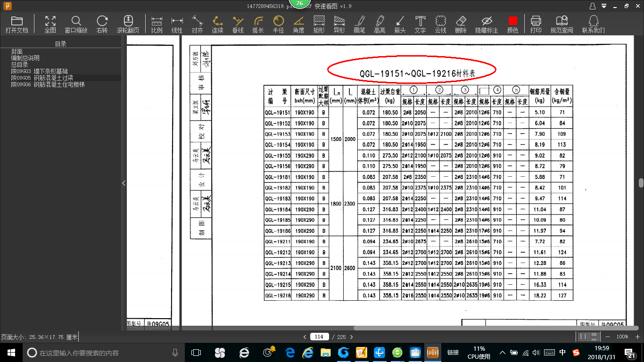Click the vertical scrollbar thumb
The height and width of the screenshot is (362, 644).
tap(641, 183)
